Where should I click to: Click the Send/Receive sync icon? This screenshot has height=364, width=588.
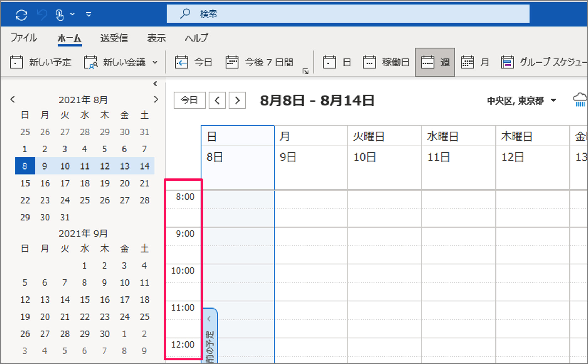click(x=21, y=14)
